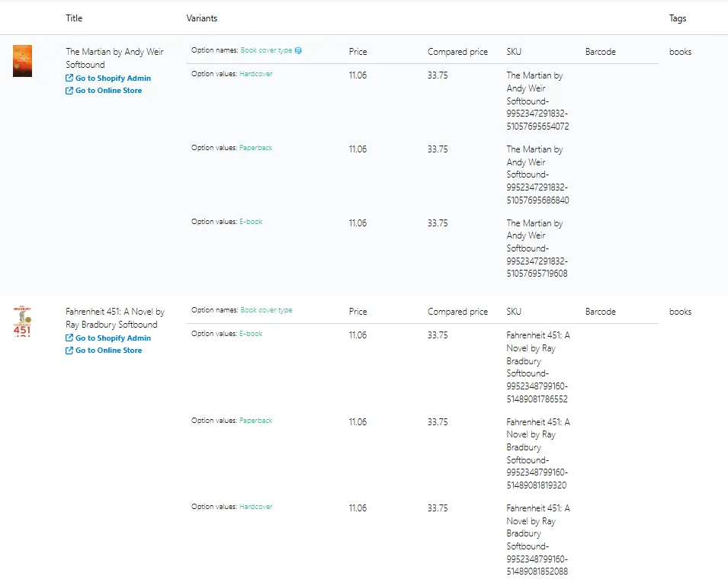Image resolution: width=728 pixels, height=586 pixels.
Task: Click the Variants column header
Action: [x=202, y=18]
